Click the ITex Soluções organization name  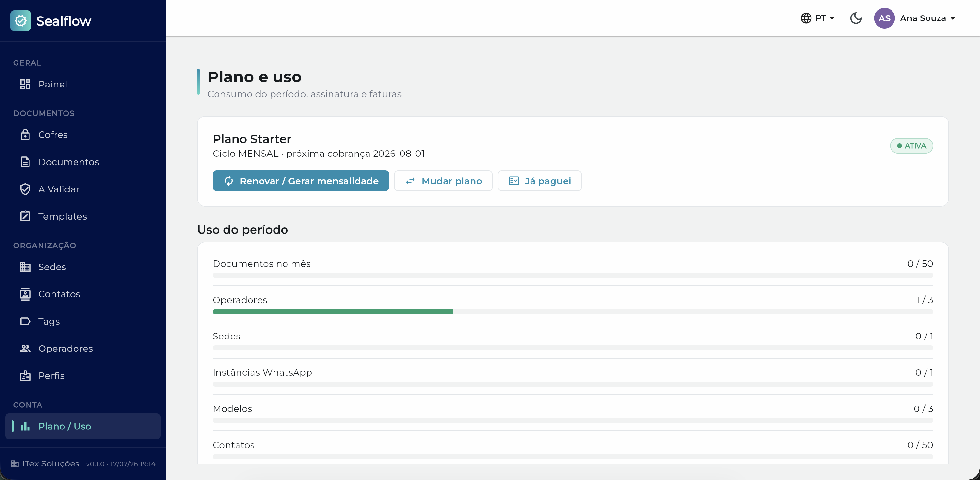51,464
